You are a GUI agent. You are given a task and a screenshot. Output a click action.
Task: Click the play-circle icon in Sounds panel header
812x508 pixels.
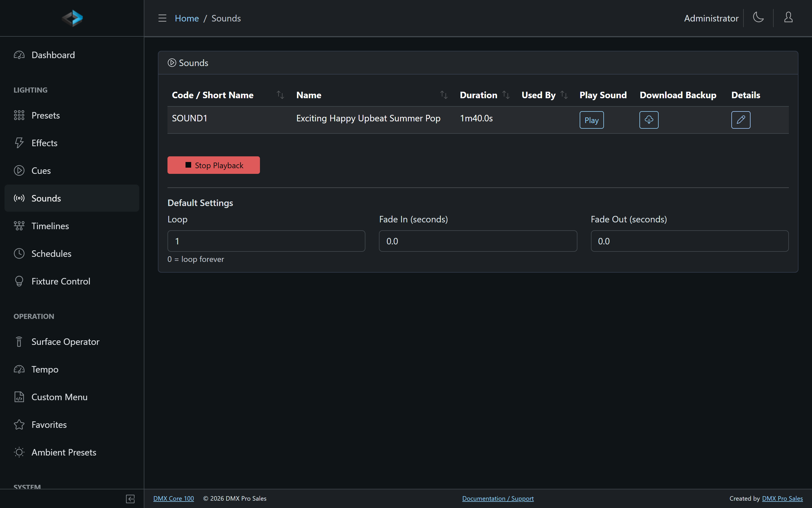pos(172,63)
